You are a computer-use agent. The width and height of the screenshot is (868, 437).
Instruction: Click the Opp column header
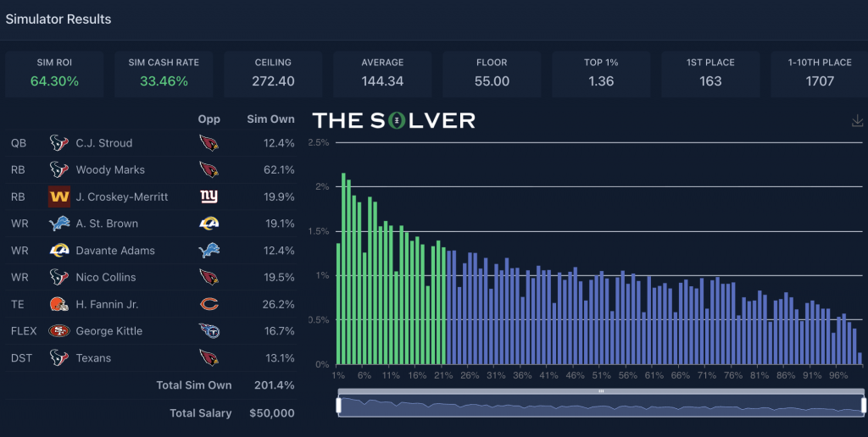(209, 119)
